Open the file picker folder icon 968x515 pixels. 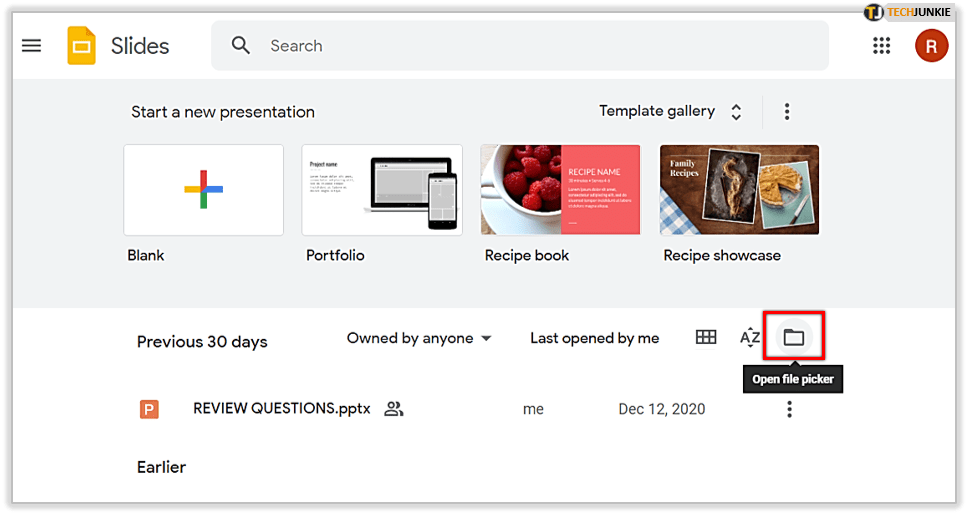(793, 338)
